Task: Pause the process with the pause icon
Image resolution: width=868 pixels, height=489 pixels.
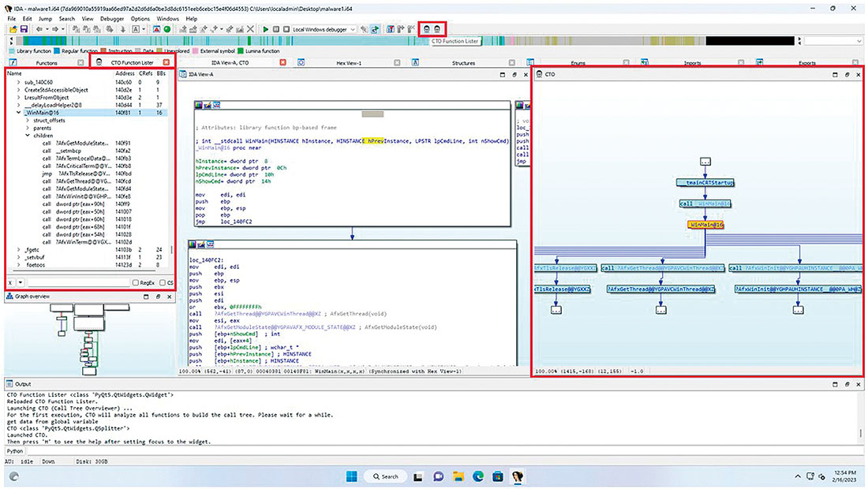Action: coord(275,29)
